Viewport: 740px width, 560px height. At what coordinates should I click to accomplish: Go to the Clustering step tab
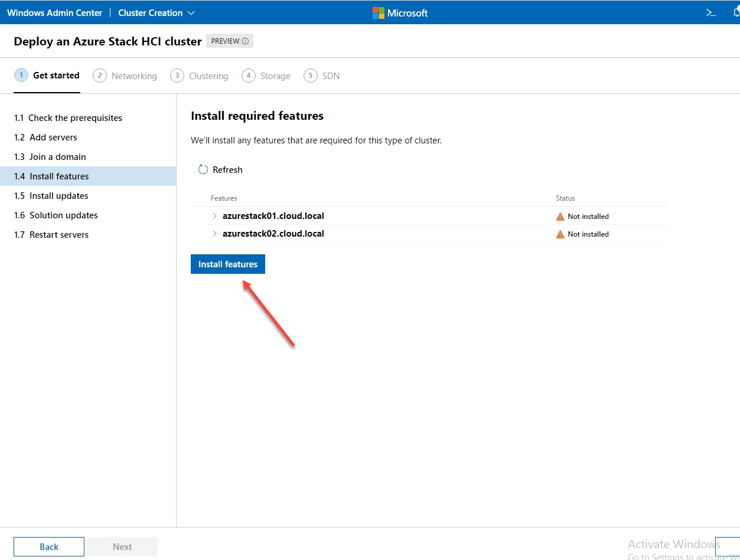208,76
